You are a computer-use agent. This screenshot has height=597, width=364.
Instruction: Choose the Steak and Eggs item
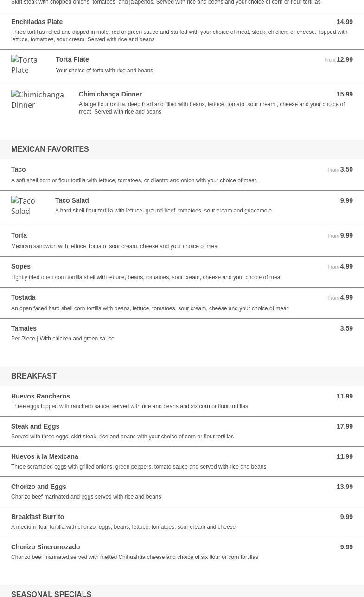click(x=182, y=431)
